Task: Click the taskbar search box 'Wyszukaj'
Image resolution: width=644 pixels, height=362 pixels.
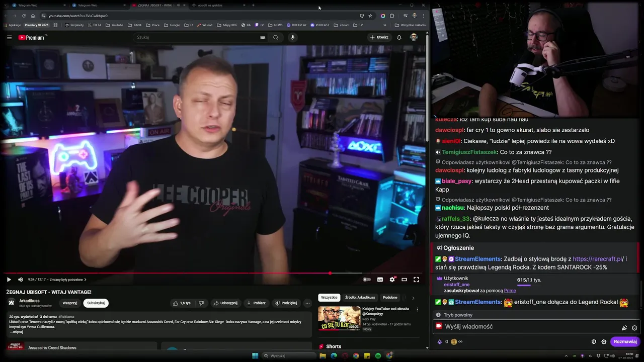Action: tap(288, 356)
